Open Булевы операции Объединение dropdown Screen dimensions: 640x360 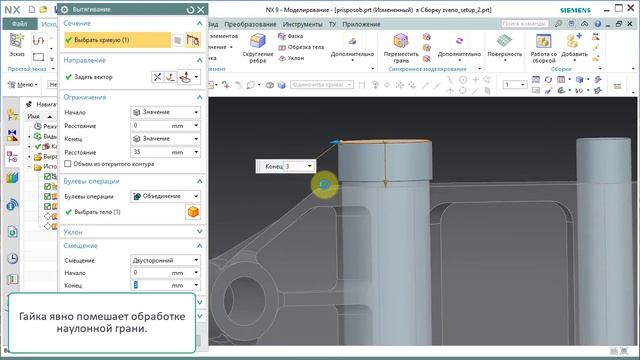165,196
